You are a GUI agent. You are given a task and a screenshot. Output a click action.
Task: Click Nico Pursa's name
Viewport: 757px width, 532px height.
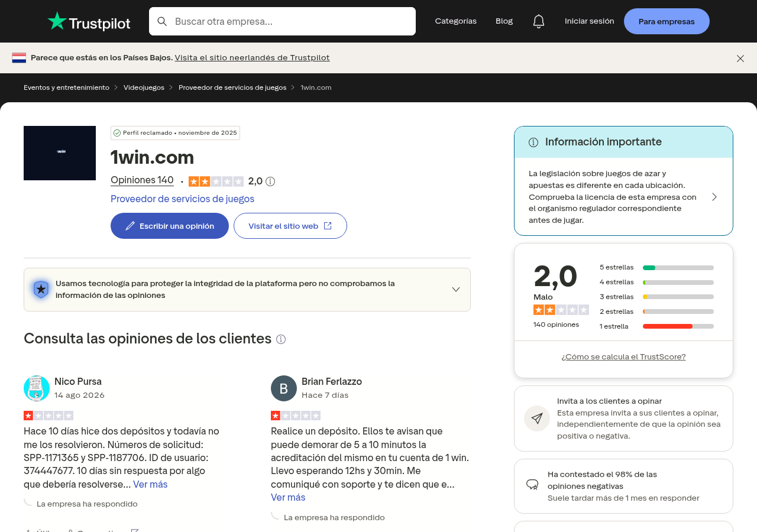point(78,382)
